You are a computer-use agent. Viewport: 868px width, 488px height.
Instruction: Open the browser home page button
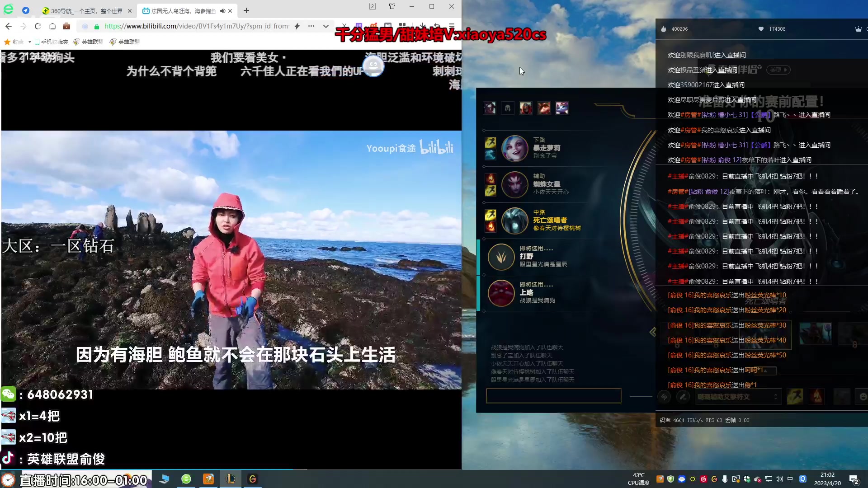(x=52, y=26)
